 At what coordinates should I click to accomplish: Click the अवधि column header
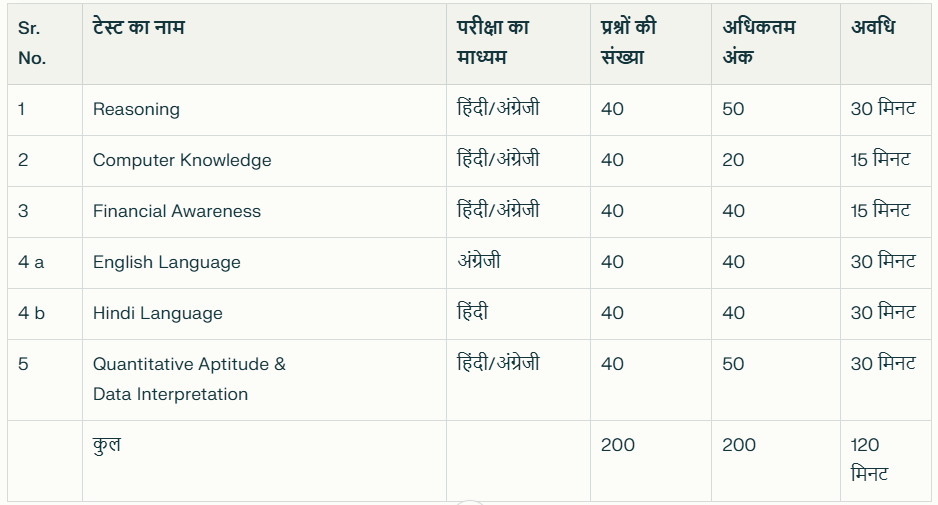(x=873, y=28)
